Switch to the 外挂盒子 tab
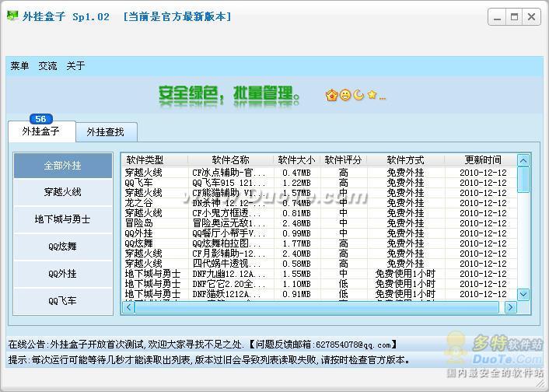549x392 pixels. (x=41, y=131)
